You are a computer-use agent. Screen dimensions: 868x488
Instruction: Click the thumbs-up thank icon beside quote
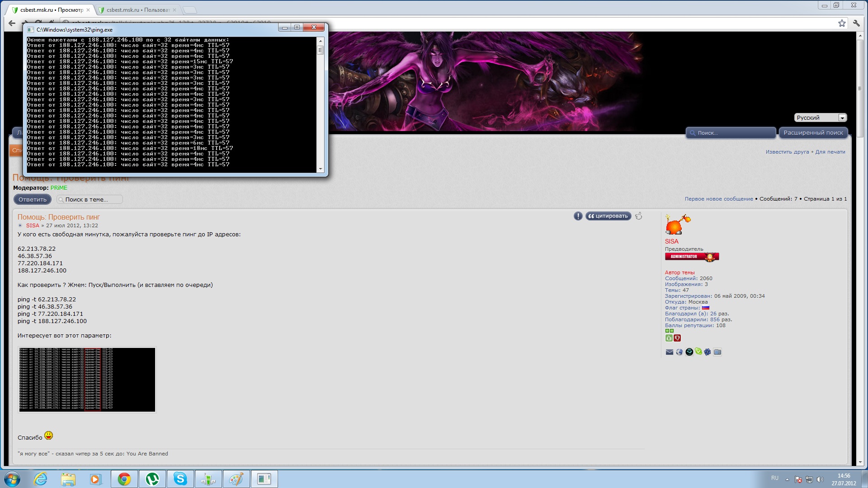638,216
